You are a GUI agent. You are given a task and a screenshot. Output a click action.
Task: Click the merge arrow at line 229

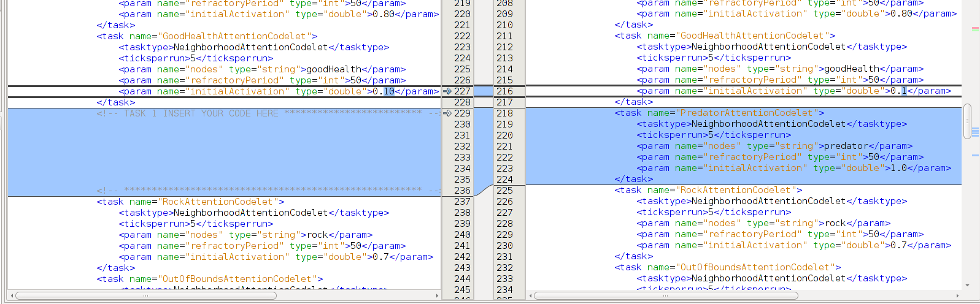(447, 113)
